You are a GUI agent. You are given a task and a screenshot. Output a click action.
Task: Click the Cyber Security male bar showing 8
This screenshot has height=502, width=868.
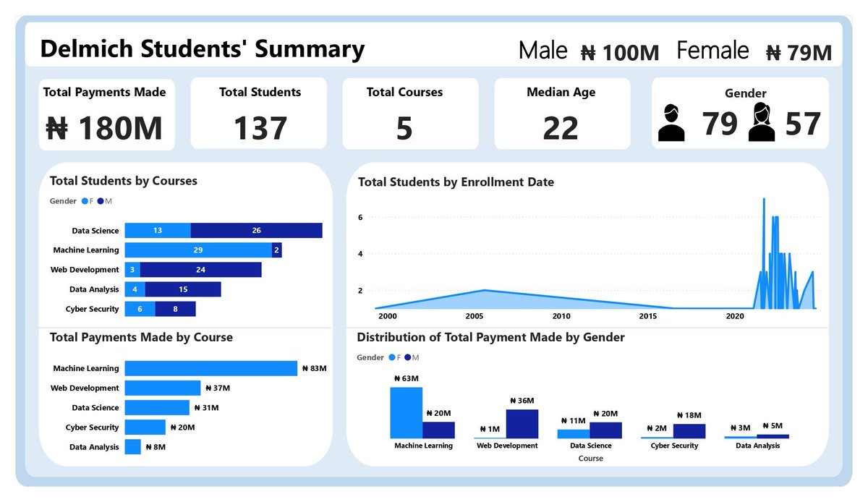click(x=176, y=309)
